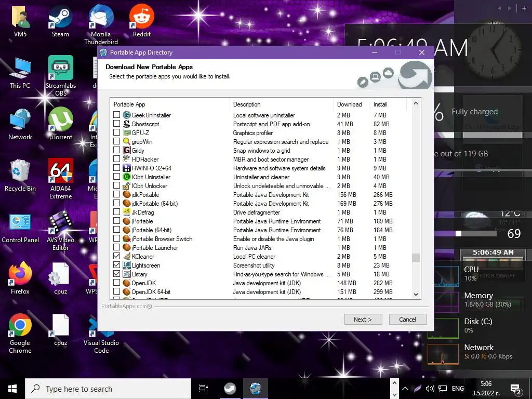Open the Recycle Bin
The image size is (532, 399).
[x=20, y=176]
